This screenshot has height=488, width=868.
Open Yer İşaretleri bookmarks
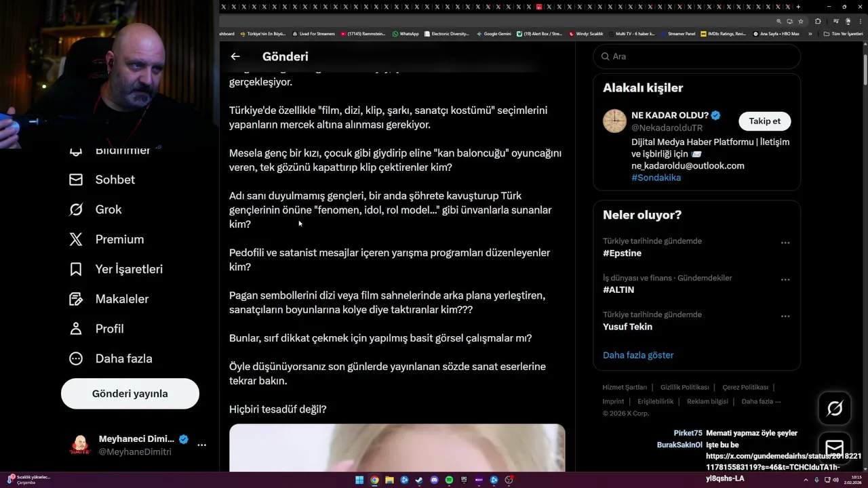click(116, 269)
